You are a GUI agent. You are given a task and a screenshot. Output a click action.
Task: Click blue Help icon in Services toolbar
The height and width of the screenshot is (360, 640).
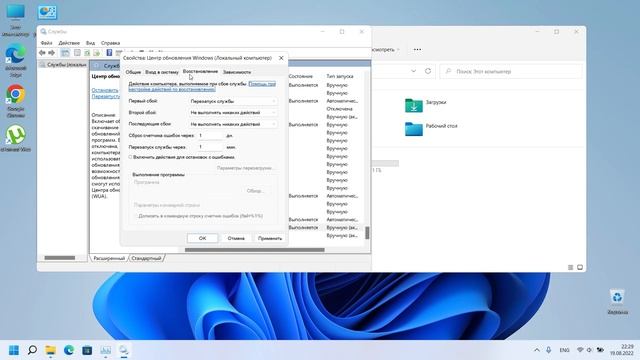pyautogui.click(x=109, y=53)
